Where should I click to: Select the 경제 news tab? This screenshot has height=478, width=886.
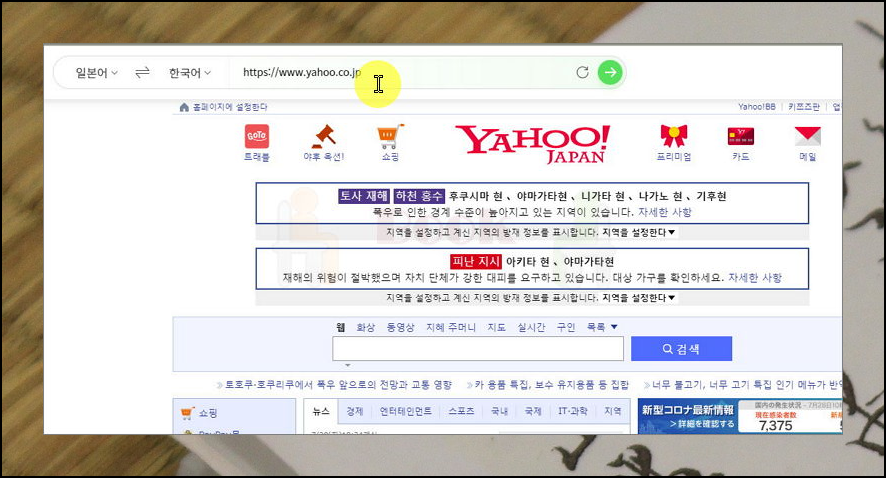pyautogui.click(x=354, y=411)
